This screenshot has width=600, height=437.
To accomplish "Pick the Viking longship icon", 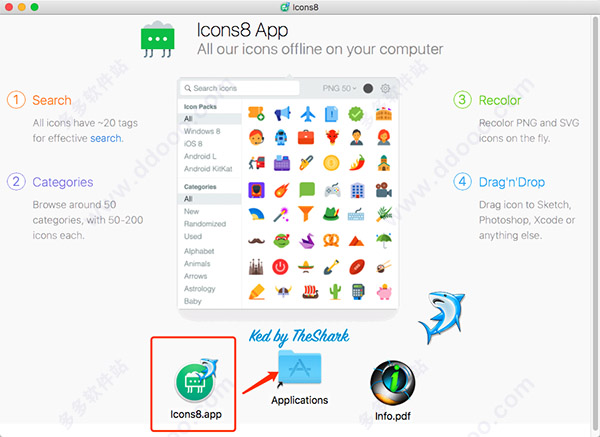I will pyautogui.click(x=310, y=292).
